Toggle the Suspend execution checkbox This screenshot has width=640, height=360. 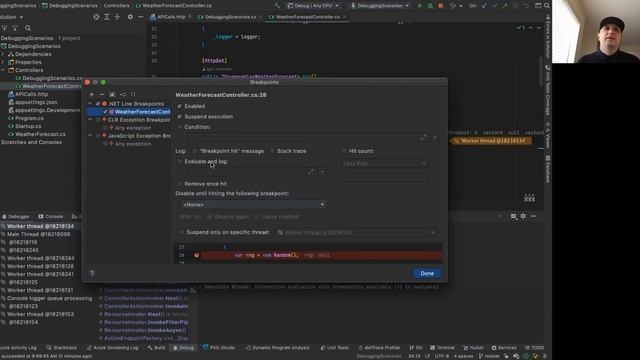(x=180, y=117)
